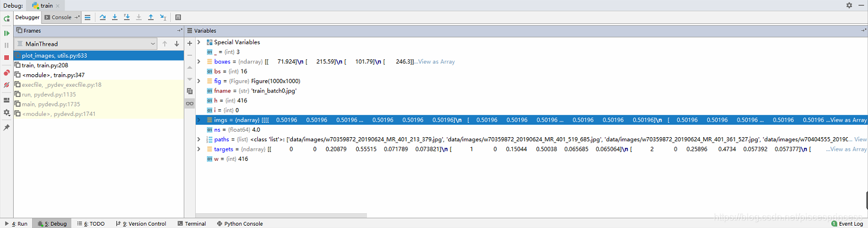Image resolution: width=868 pixels, height=228 pixels.
Task: Duplicate watch icon in Variables sidebar
Action: (190, 91)
